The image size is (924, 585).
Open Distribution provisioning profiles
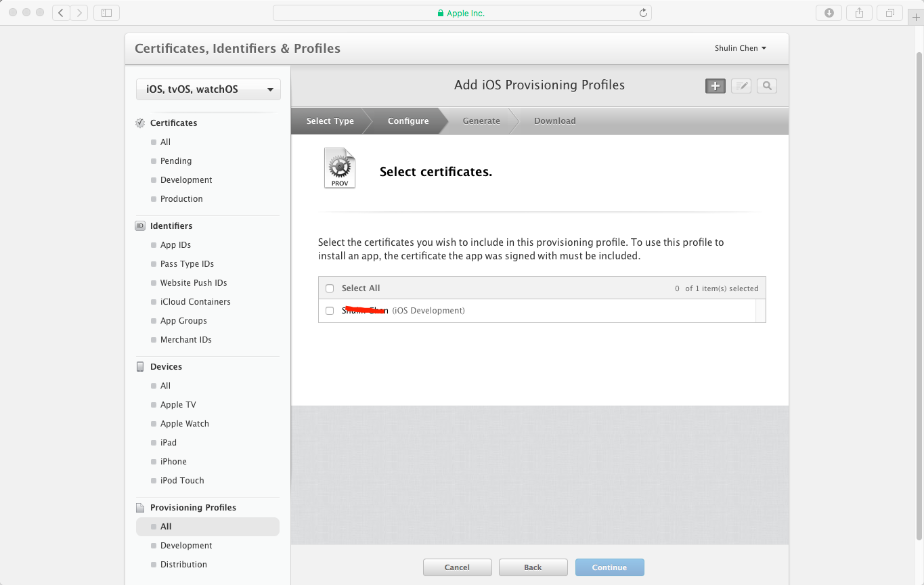click(183, 565)
